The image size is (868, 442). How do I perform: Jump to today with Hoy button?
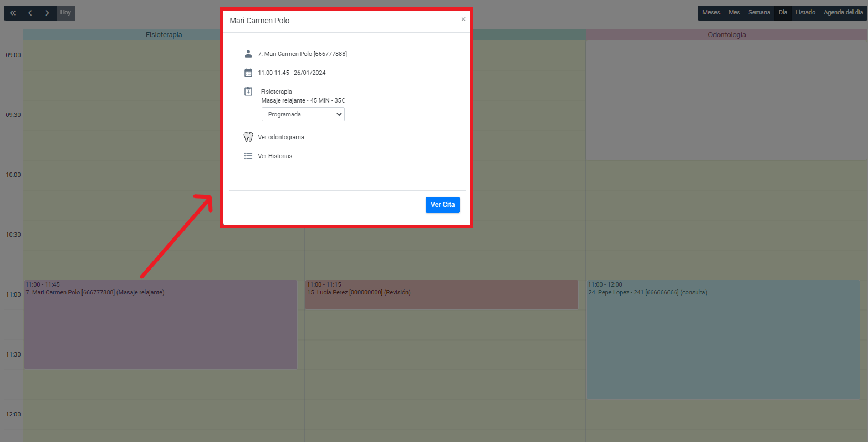(x=65, y=13)
